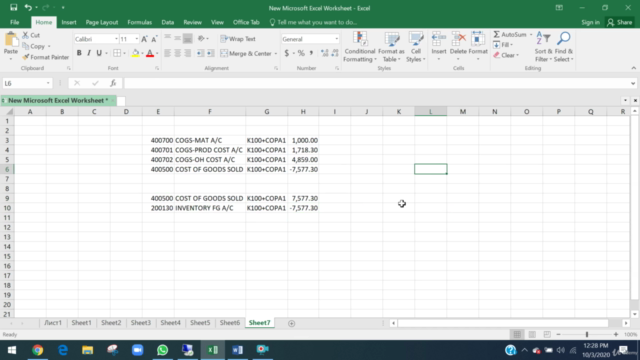This screenshot has width=640, height=360.
Task: Cut the selected cells
Action: (31, 36)
